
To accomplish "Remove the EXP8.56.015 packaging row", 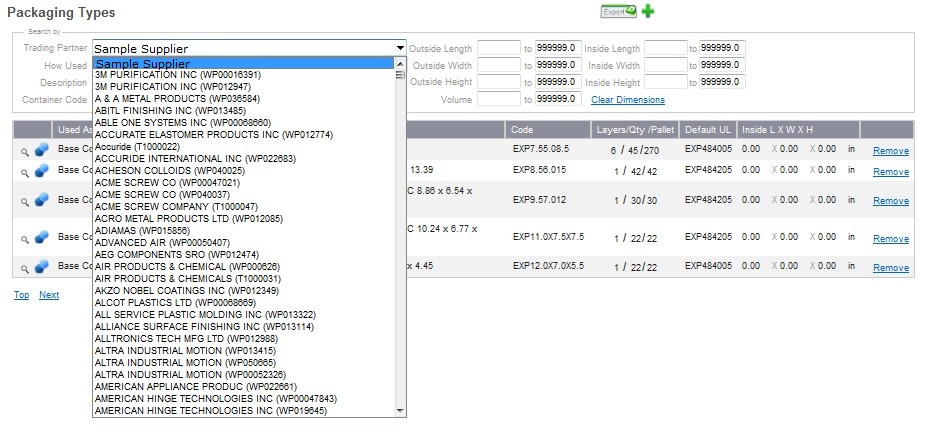I will click(x=890, y=171).
